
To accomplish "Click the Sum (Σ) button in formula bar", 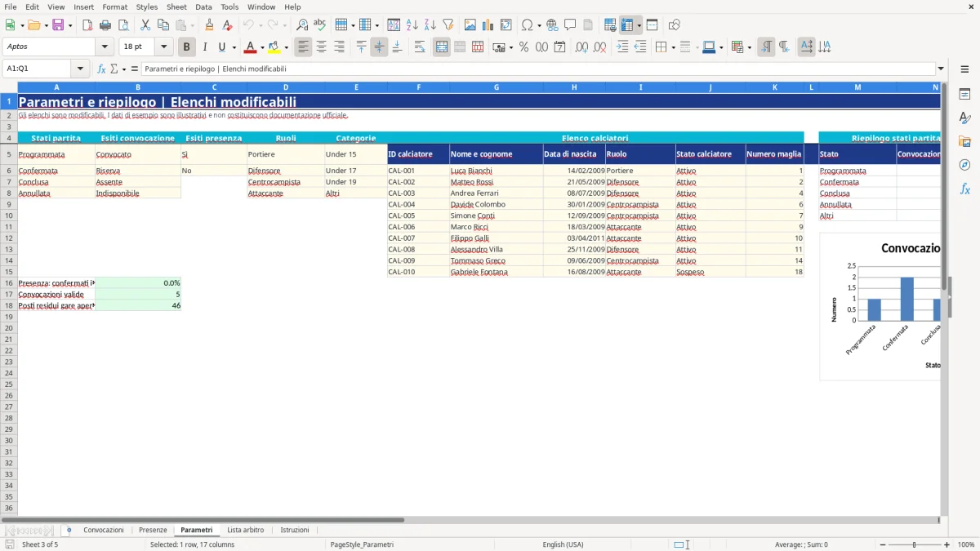I will 114,69.
